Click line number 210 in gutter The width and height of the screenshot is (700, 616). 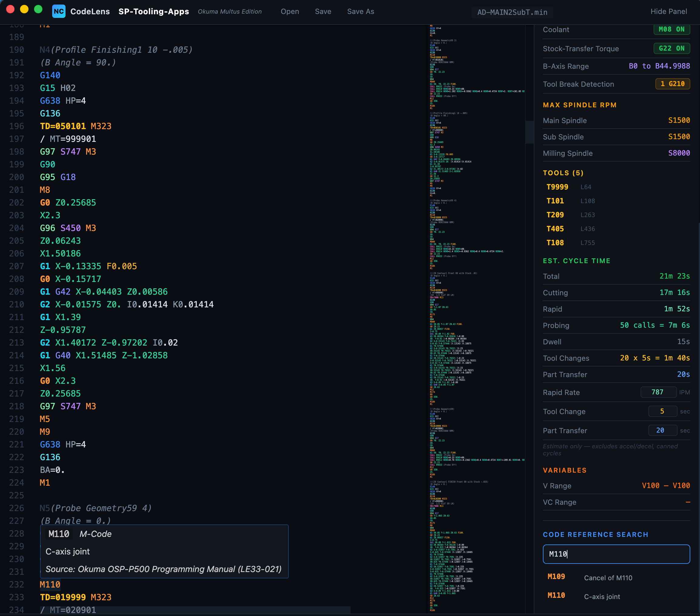click(16, 305)
